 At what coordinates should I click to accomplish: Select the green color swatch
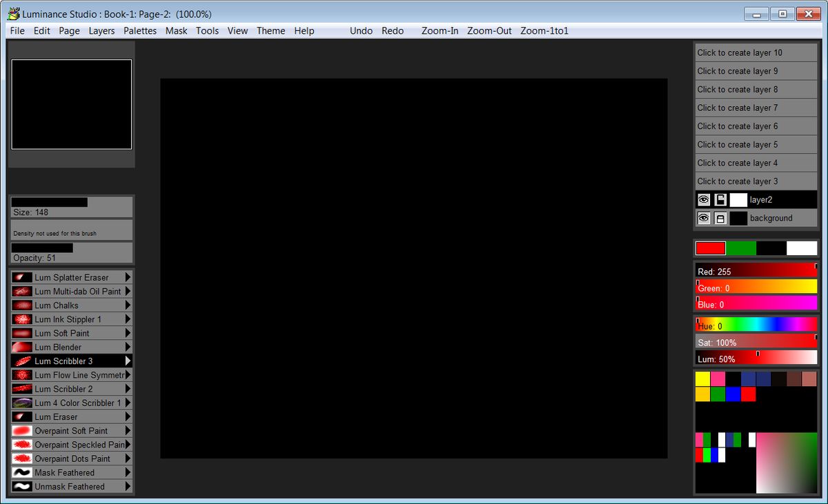[741, 248]
